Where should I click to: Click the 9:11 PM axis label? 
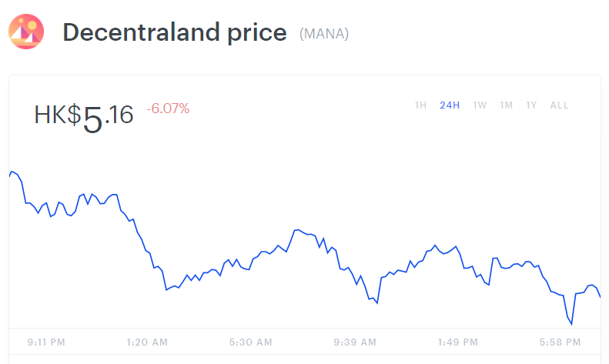point(46,342)
